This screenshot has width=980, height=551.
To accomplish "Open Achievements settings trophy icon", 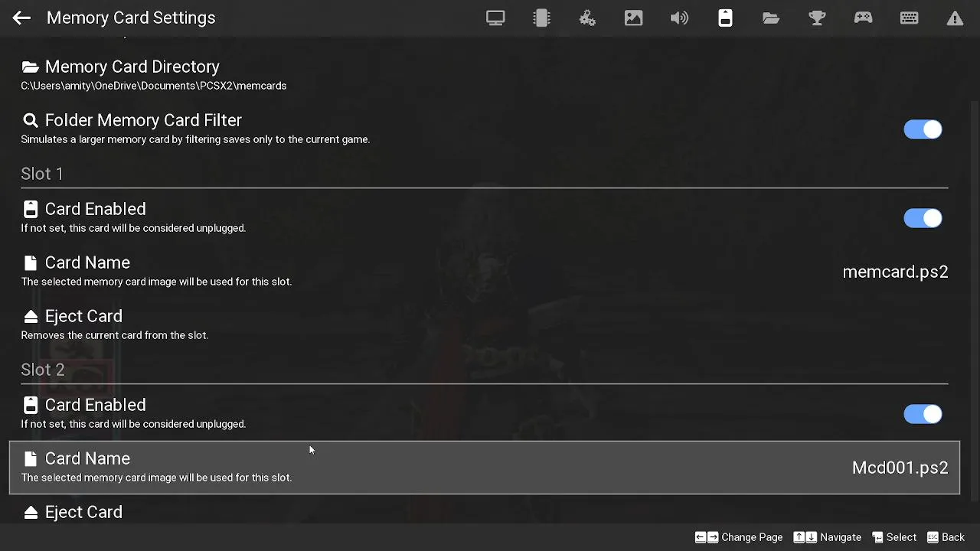I will pos(817,18).
